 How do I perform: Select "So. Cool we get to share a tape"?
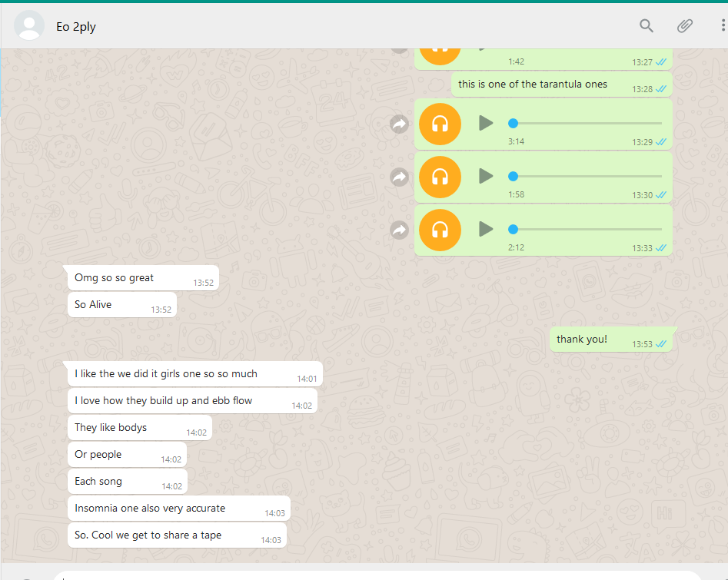coord(177,535)
